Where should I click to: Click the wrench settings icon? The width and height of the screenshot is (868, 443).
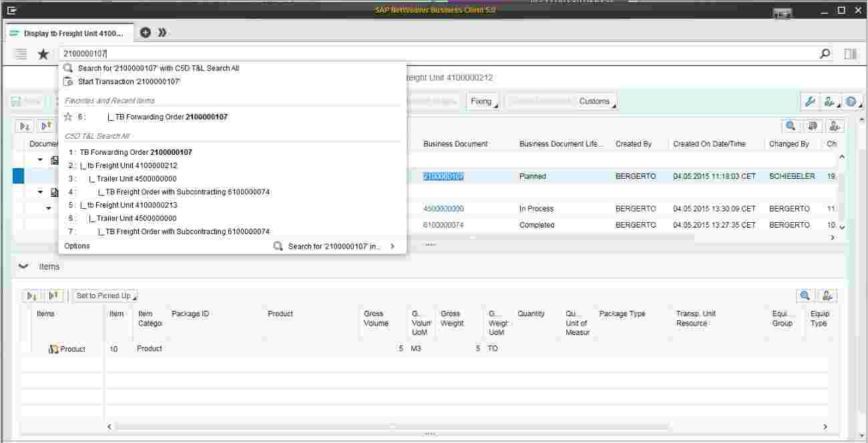811,101
